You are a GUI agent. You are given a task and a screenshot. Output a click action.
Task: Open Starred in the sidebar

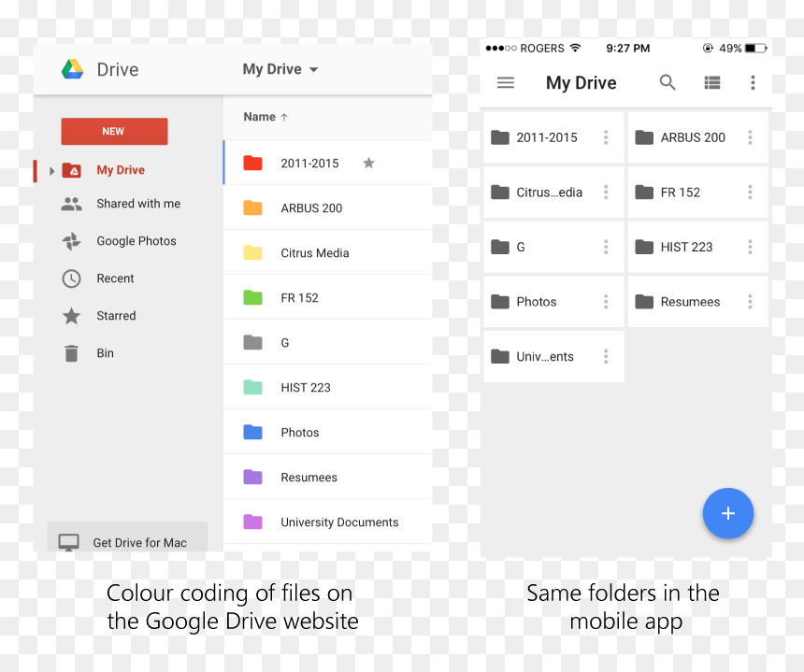(x=117, y=316)
